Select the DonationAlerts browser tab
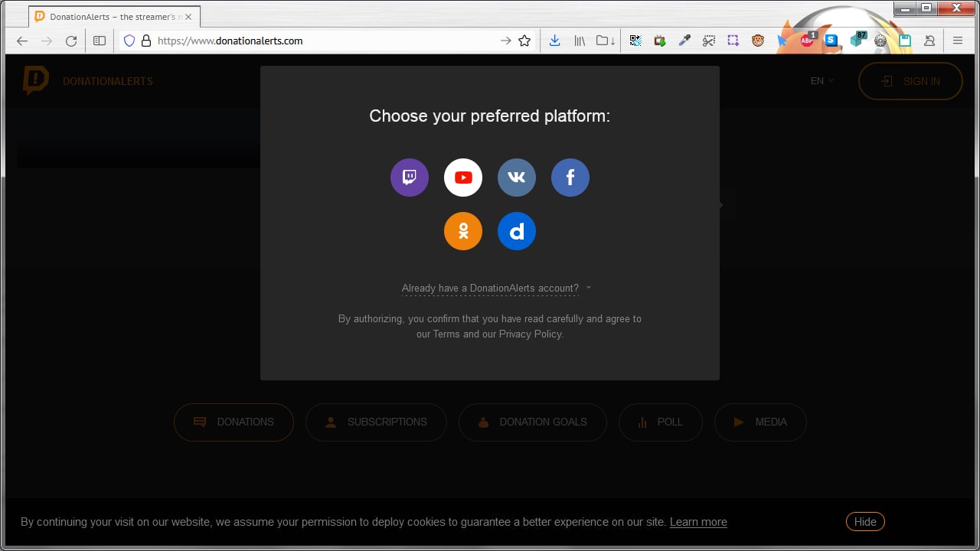Screen dimensions: 980x551 point(113,17)
